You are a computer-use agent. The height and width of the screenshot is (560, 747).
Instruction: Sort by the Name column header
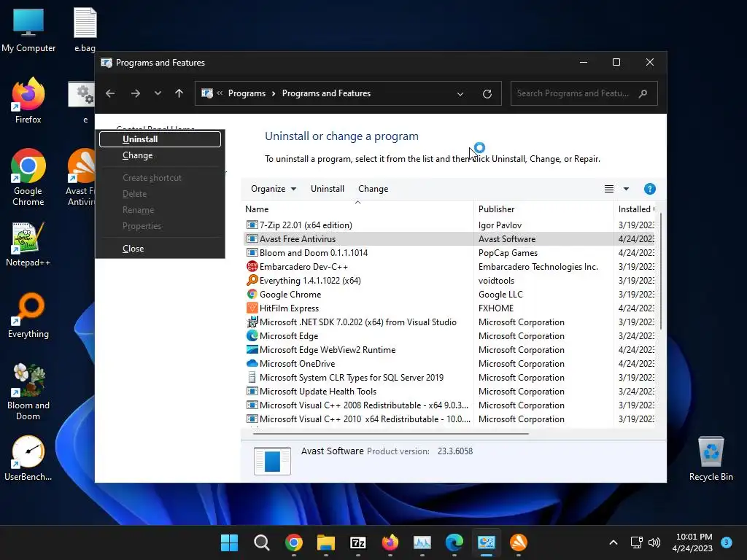tap(357, 209)
